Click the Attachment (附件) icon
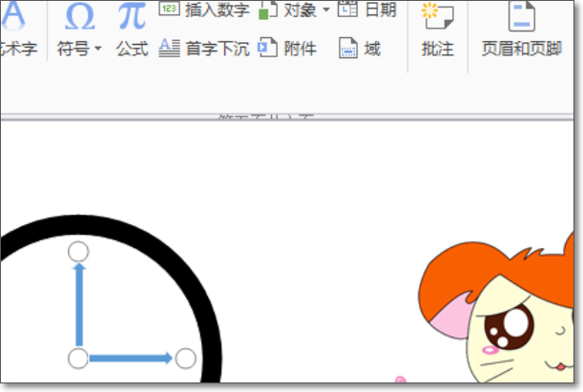Viewport: 583px width, 392px height. pyautogui.click(x=268, y=48)
